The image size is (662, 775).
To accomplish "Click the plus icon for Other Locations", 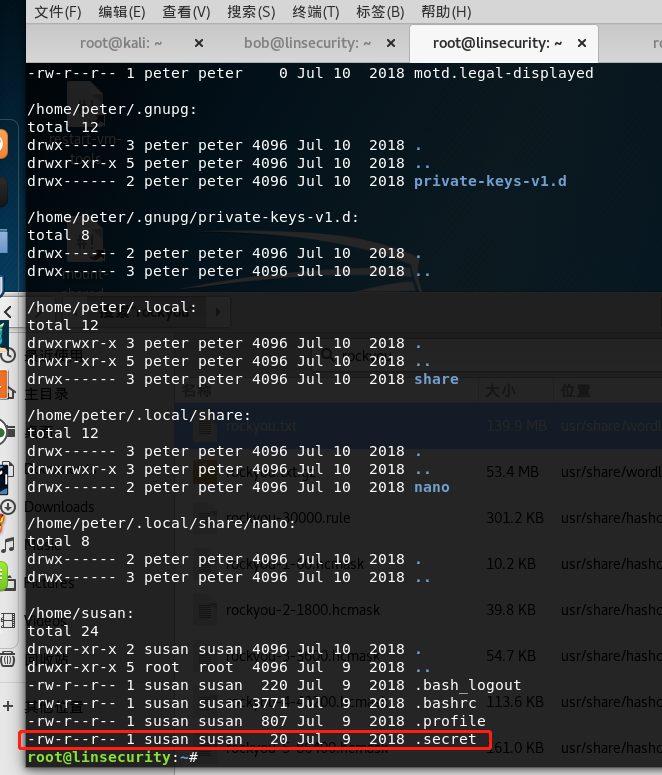I will point(8,706).
